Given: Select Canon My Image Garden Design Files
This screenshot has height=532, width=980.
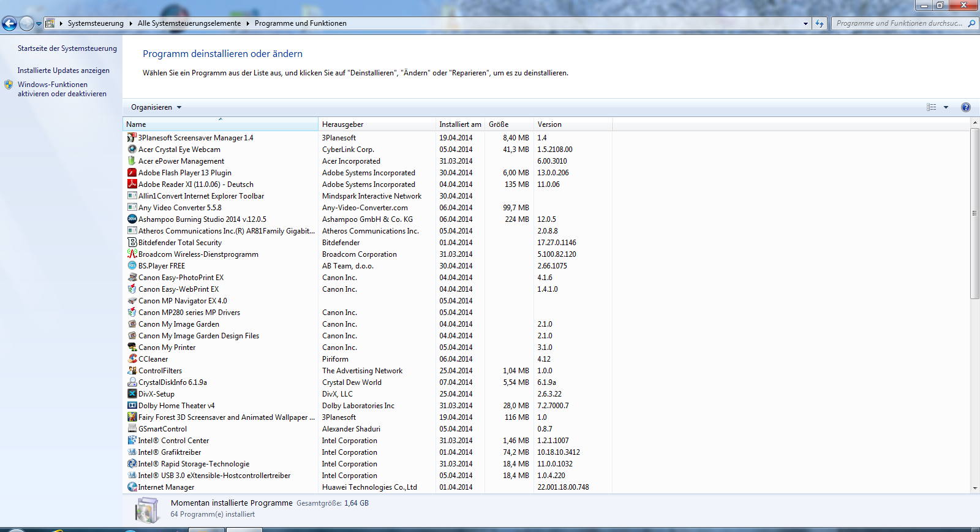Looking at the screenshot, I should click(367, 336).
